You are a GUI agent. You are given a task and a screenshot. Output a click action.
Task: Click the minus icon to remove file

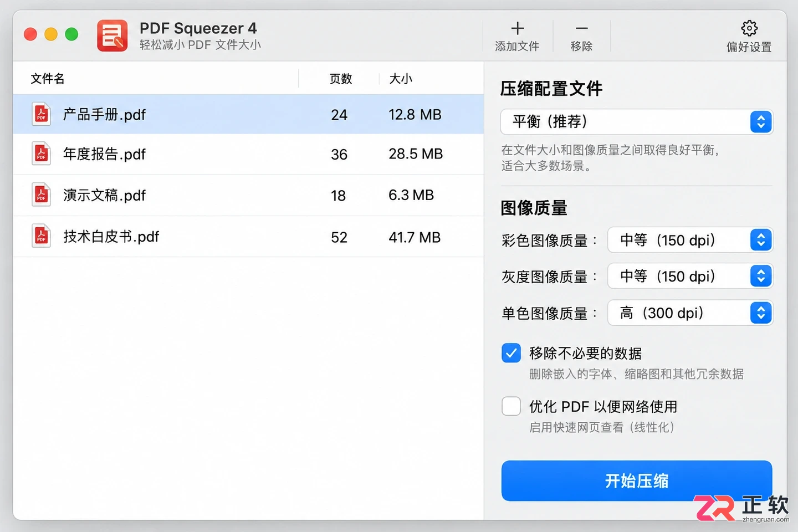[581, 28]
